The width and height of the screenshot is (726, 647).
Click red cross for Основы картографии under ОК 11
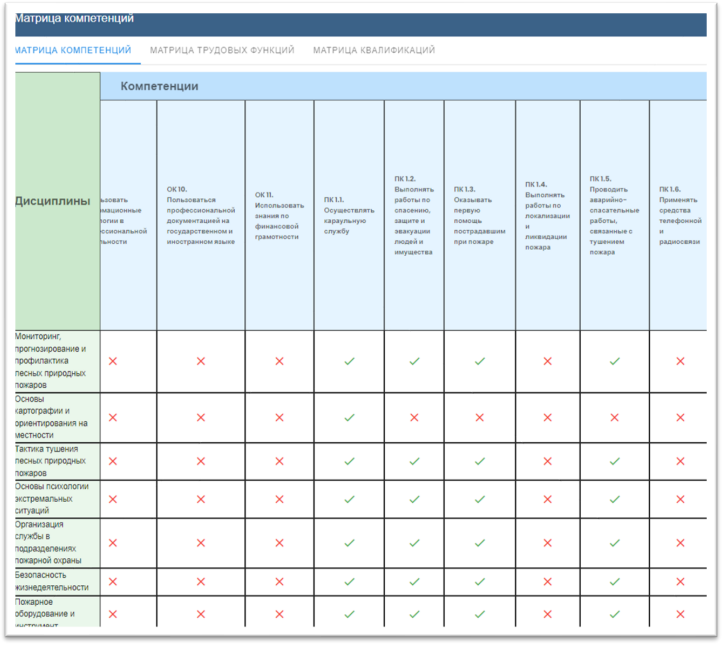(278, 418)
